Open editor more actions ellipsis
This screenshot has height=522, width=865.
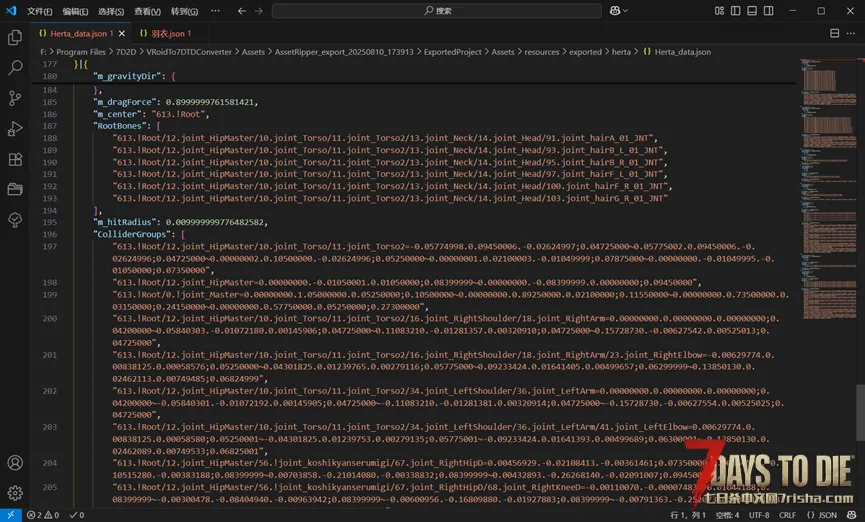(x=851, y=33)
